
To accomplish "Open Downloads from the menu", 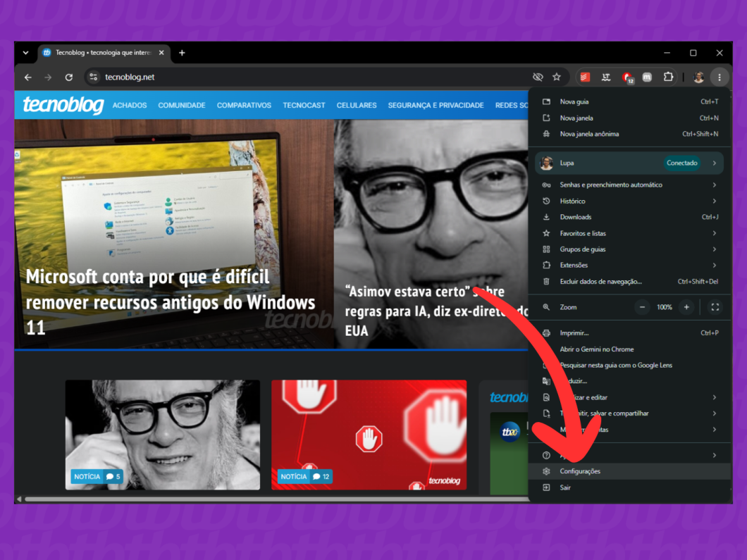I will pyautogui.click(x=630, y=217).
